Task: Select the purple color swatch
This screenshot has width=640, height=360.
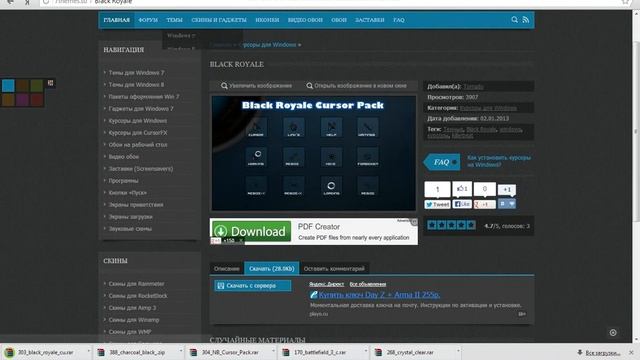Action: [x=22, y=100]
